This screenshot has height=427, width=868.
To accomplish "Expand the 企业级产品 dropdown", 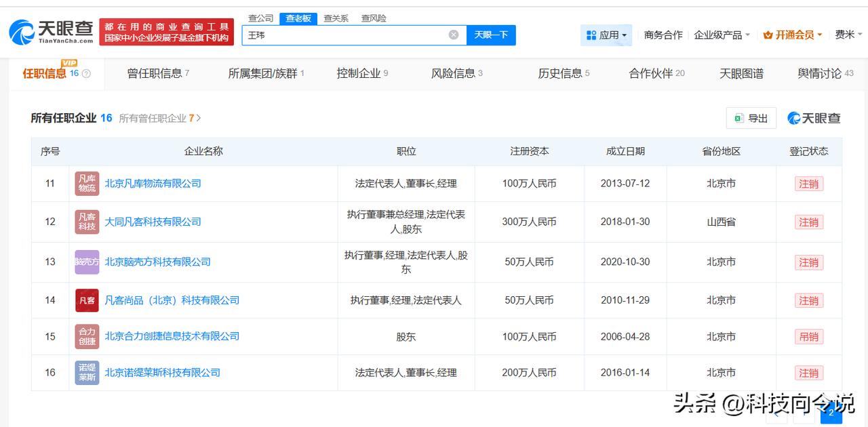I will pyautogui.click(x=722, y=35).
